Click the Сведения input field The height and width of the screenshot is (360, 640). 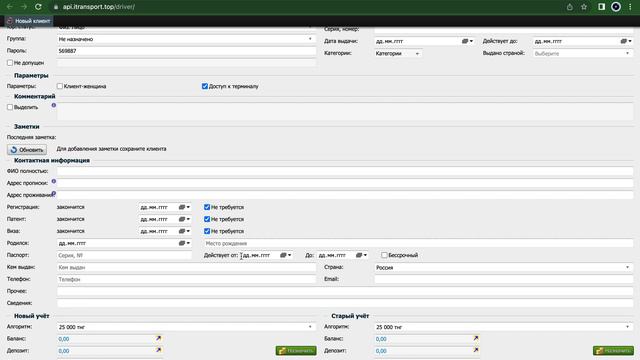[x=345, y=303]
